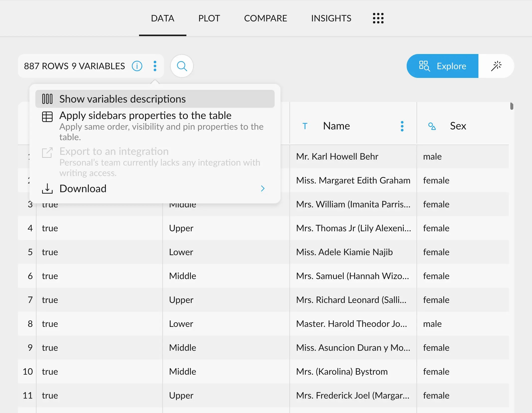Click the vertical scrollbar thumb in the table
Screen dimensions: 532x413
pyautogui.click(x=512, y=106)
